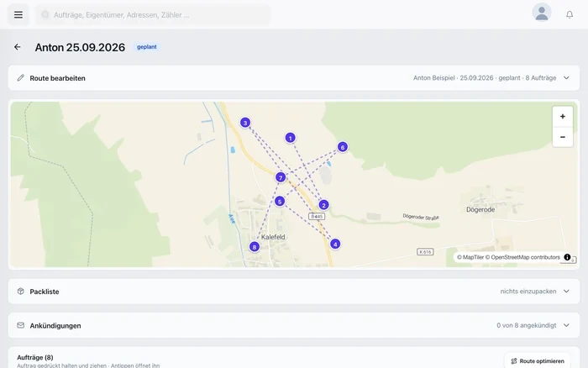Open the hamburger navigation menu
Viewport: 588px width, 368px height.
click(18, 14)
